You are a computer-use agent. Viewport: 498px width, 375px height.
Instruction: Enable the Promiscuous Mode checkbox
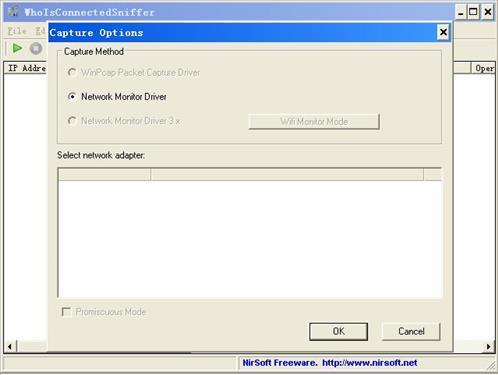click(x=66, y=312)
